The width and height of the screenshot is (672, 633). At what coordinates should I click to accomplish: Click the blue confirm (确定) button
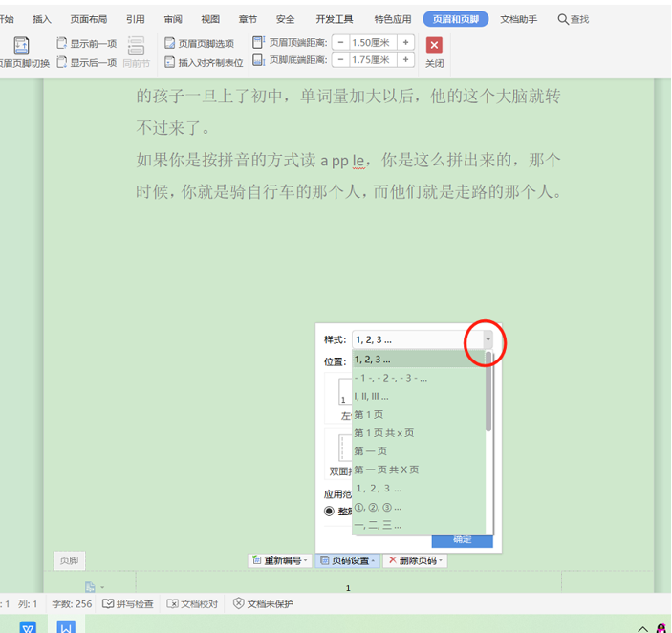coord(462,540)
